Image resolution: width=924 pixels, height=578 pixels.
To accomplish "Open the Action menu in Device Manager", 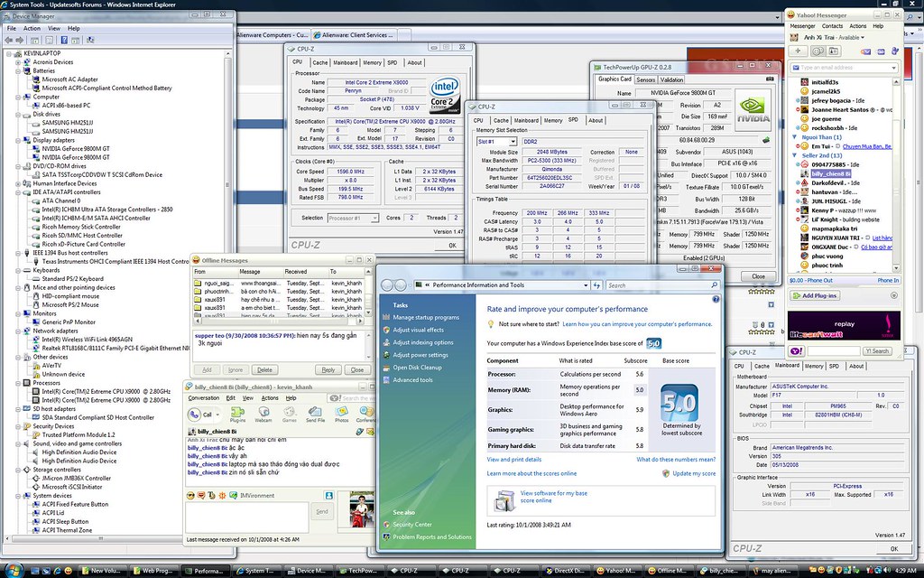I will click(x=32, y=28).
